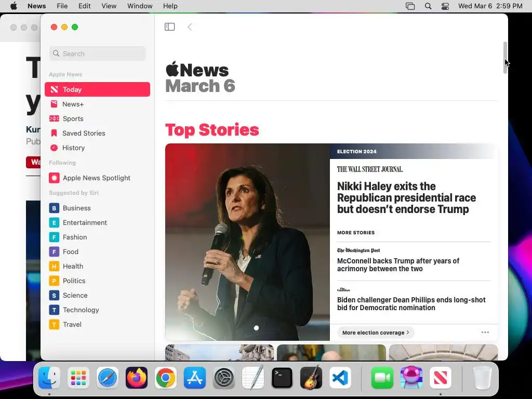Image resolution: width=532 pixels, height=399 pixels.
Task: Open Spotlight search in the menu bar
Action: click(428, 6)
